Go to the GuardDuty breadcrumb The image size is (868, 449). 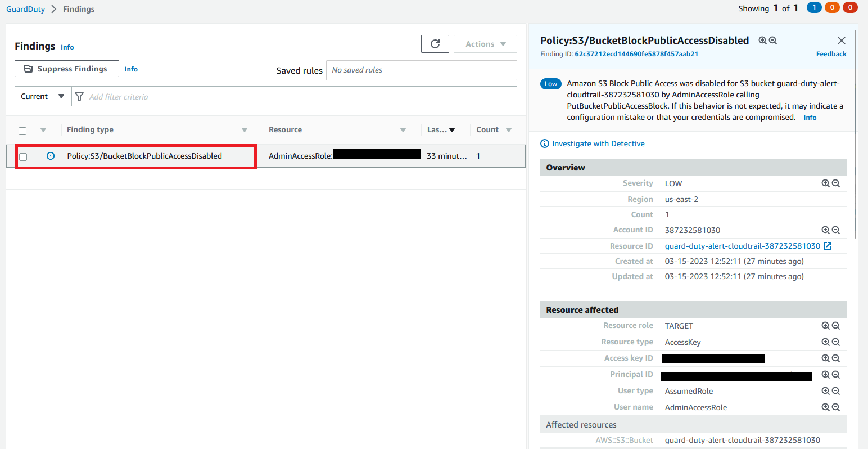(x=26, y=9)
